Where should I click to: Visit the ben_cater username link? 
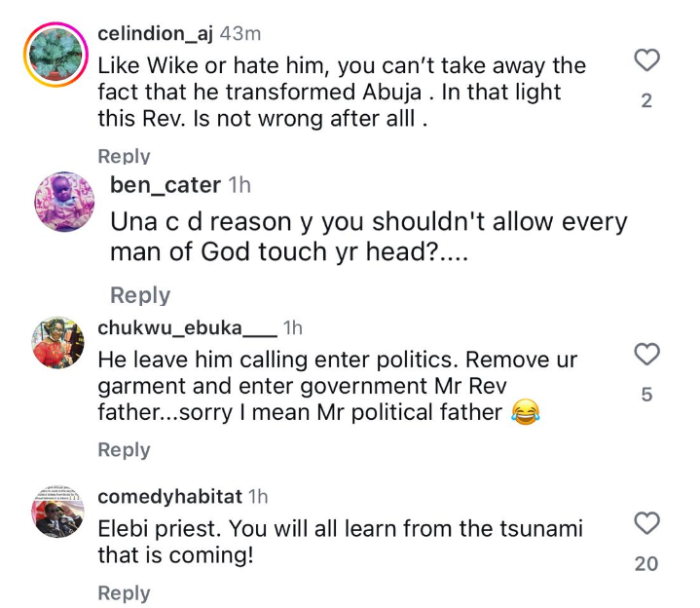[166, 185]
